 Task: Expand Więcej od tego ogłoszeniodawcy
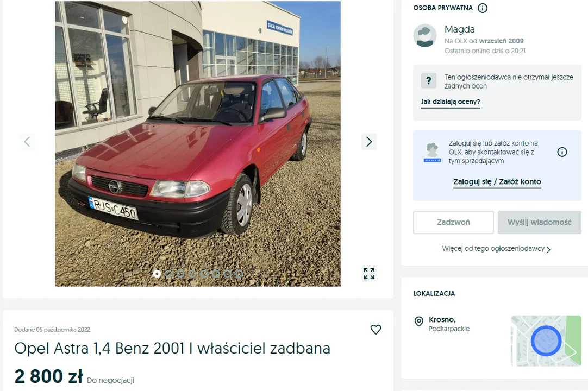click(x=496, y=249)
